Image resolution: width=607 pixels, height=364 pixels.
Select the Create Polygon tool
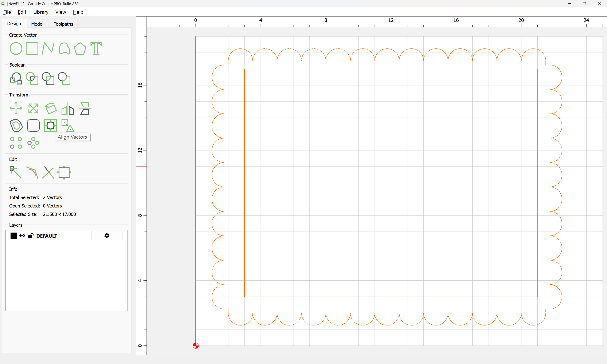point(80,48)
